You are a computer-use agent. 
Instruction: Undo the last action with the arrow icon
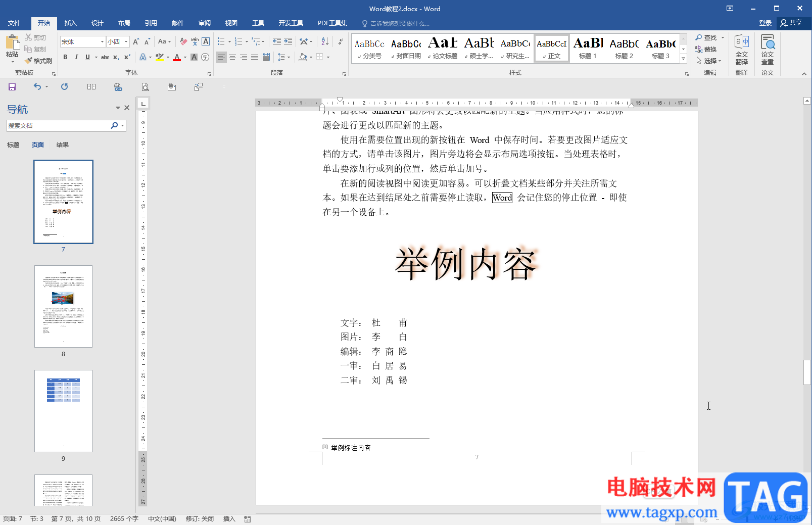[37, 87]
